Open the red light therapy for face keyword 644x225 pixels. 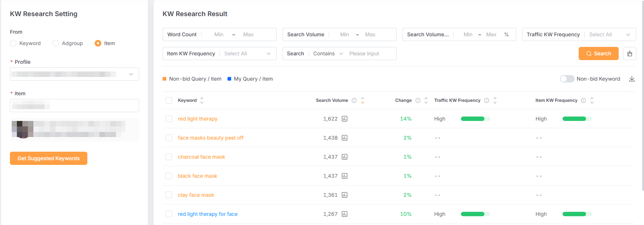pyautogui.click(x=208, y=214)
